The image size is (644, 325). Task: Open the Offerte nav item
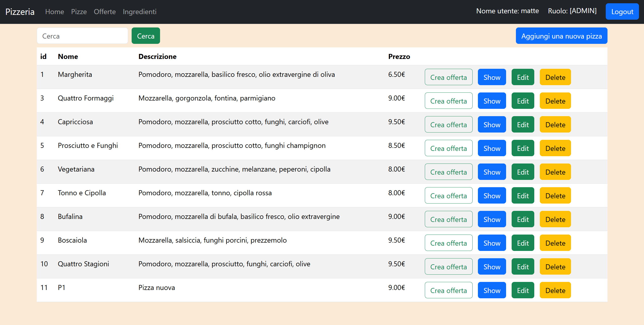point(105,12)
